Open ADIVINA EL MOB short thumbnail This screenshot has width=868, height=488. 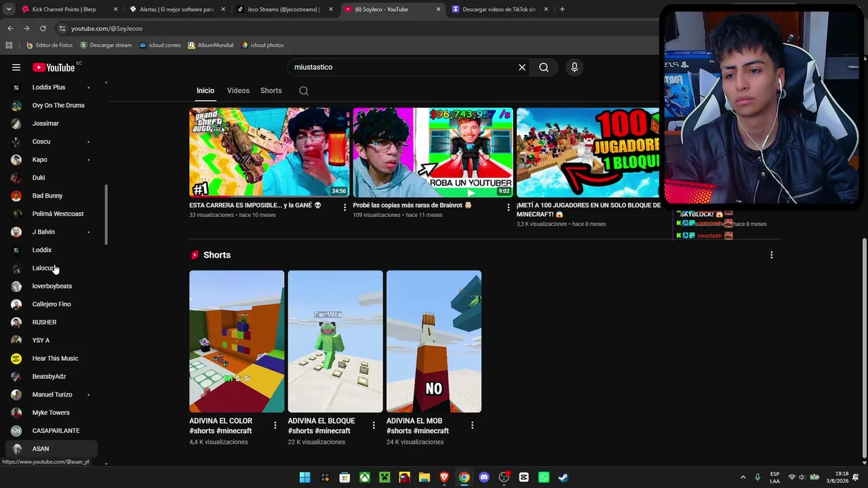[x=434, y=342]
